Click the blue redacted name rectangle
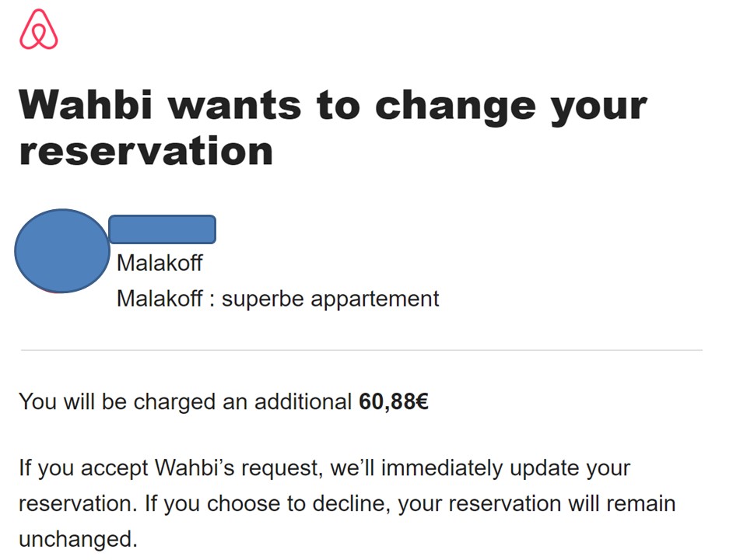The height and width of the screenshot is (560, 747). (x=162, y=229)
